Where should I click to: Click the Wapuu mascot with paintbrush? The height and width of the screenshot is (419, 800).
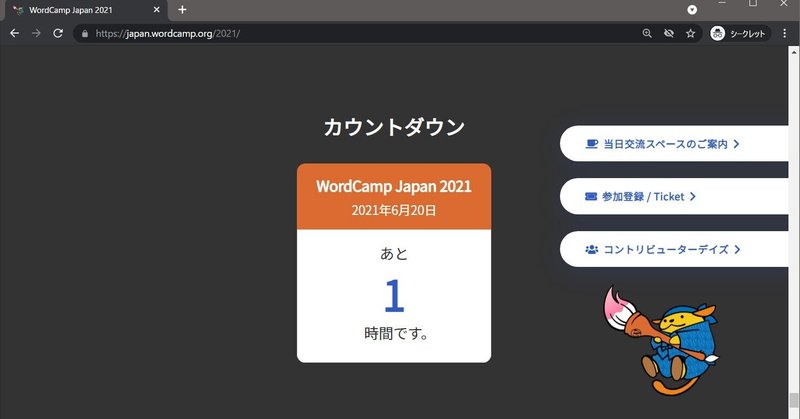tap(661, 341)
